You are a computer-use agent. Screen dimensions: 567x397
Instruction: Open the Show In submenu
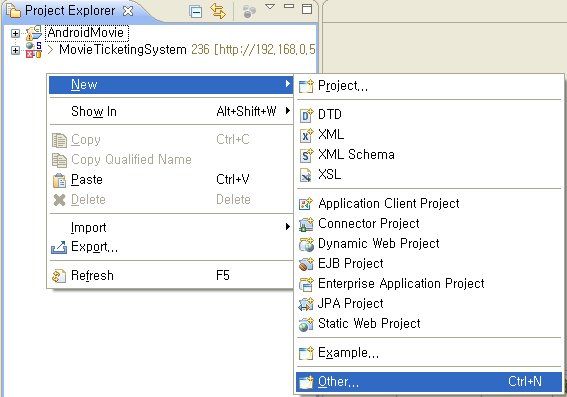(171, 111)
